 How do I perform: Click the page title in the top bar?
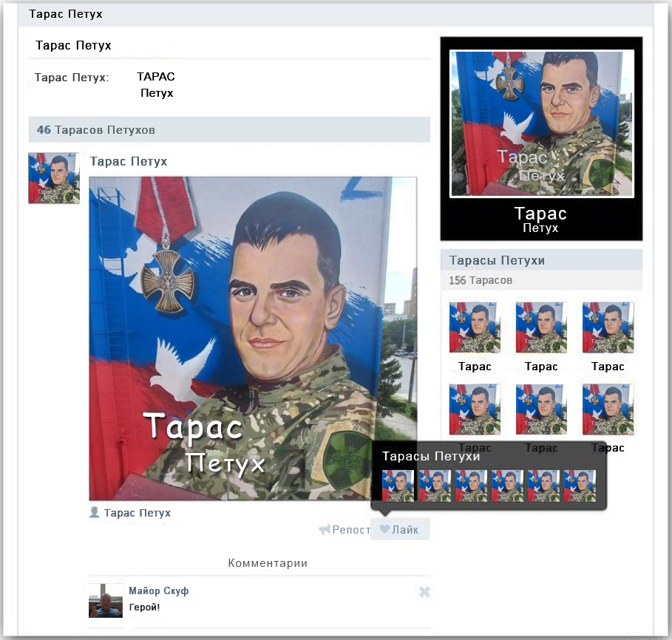click(x=66, y=14)
